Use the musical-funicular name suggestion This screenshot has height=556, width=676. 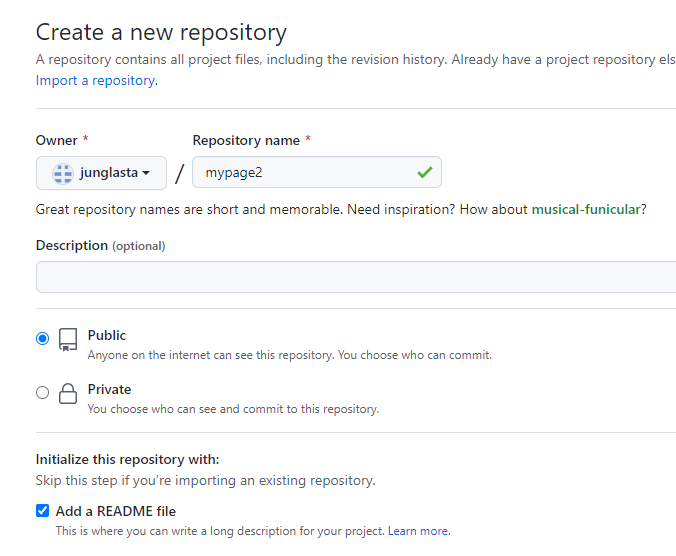pos(585,209)
